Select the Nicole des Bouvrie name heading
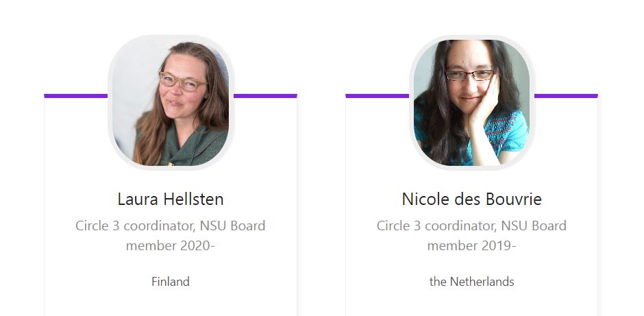This screenshot has width=644, height=316. click(x=471, y=199)
